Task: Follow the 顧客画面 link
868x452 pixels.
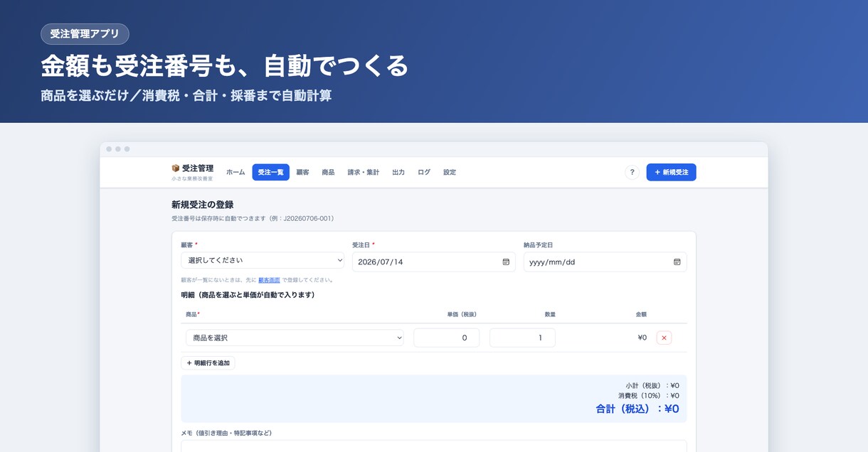Action: (x=269, y=280)
